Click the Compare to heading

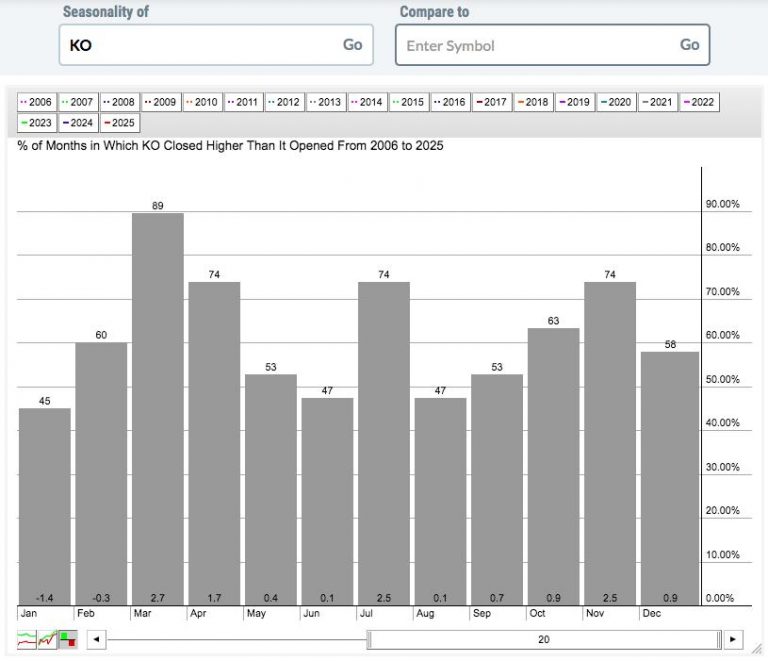coord(434,11)
